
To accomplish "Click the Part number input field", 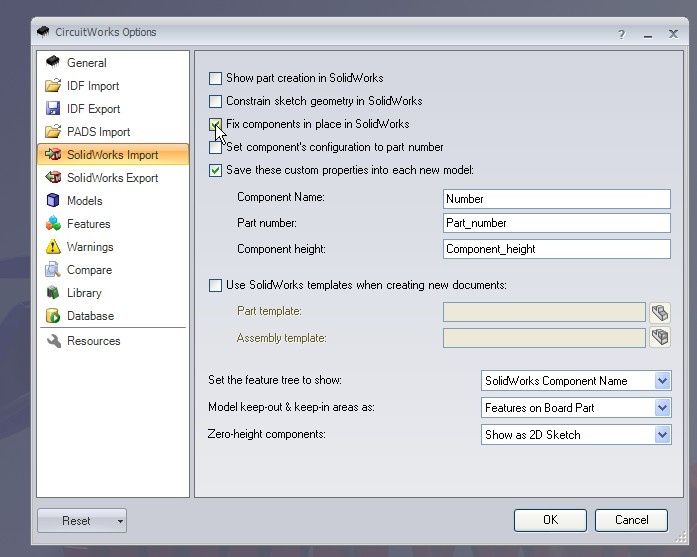I will pos(557,223).
